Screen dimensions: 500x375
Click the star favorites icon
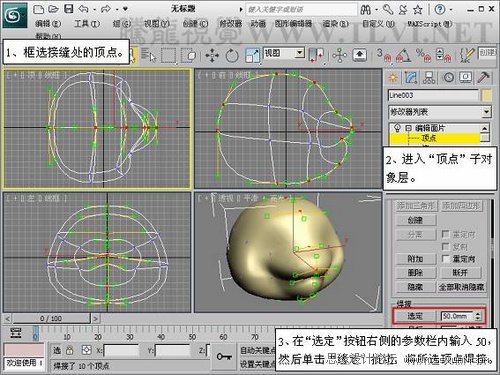(x=418, y=10)
